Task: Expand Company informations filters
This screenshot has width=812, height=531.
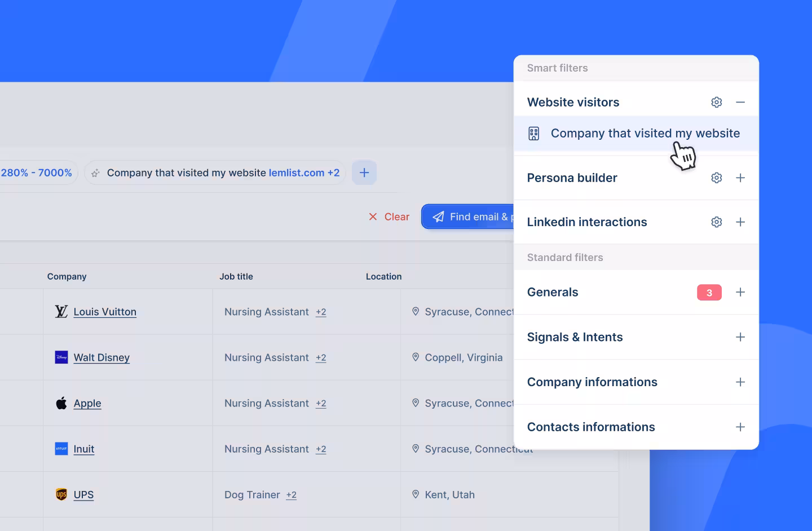Action: point(740,382)
